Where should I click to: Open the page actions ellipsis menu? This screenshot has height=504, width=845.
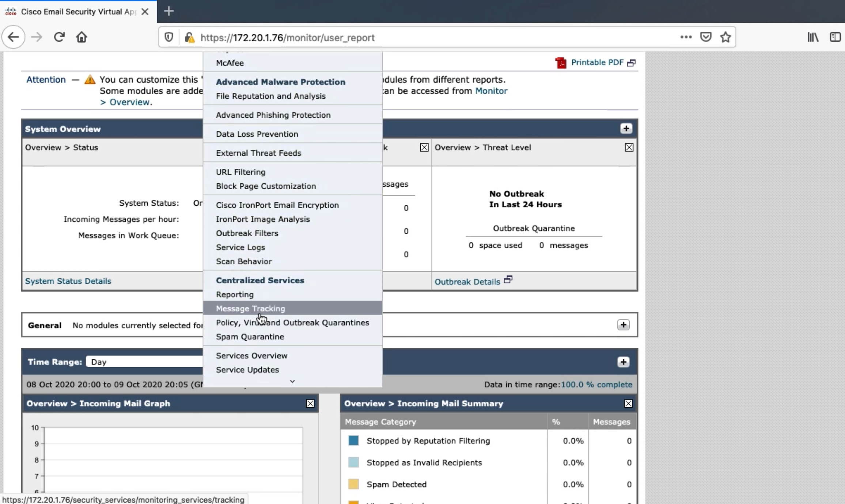pos(686,37)
